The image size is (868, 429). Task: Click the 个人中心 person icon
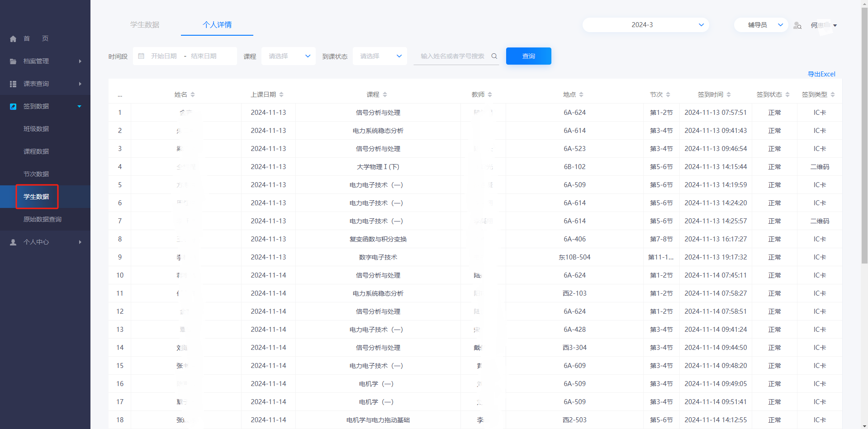[13, 242]
